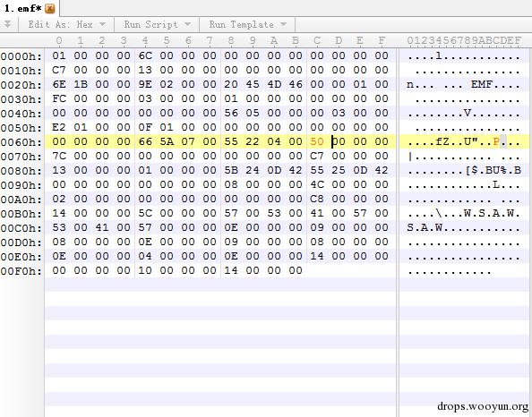Click column header F in hex ruler
The height and width of the screenshot is (417, 532).
click(x=382, y=40)
